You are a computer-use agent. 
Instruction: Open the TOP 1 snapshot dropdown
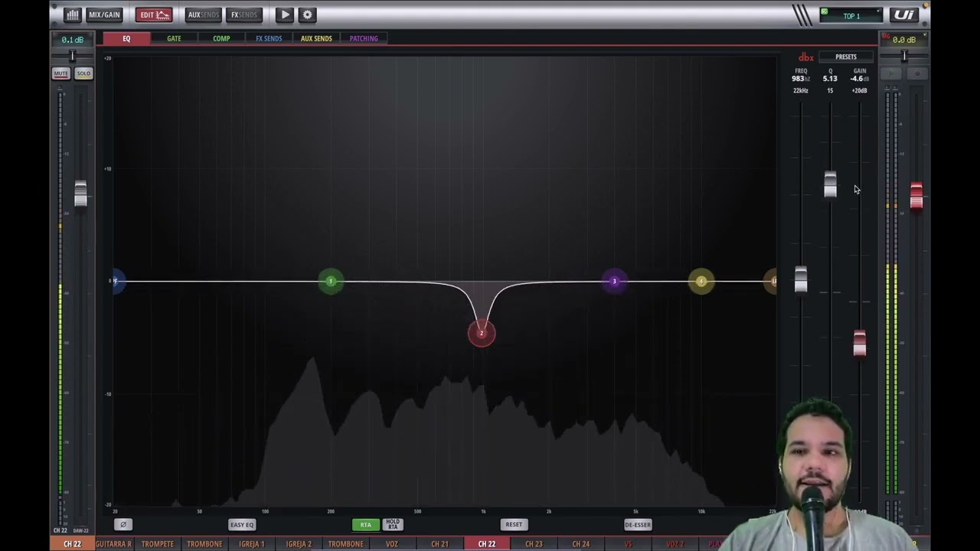pos(851,15)
